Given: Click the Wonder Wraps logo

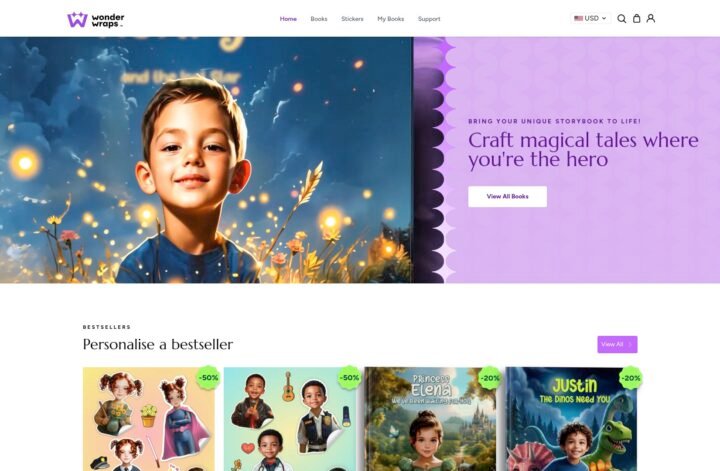Looking at the screenshot, I should click(96, 20).
